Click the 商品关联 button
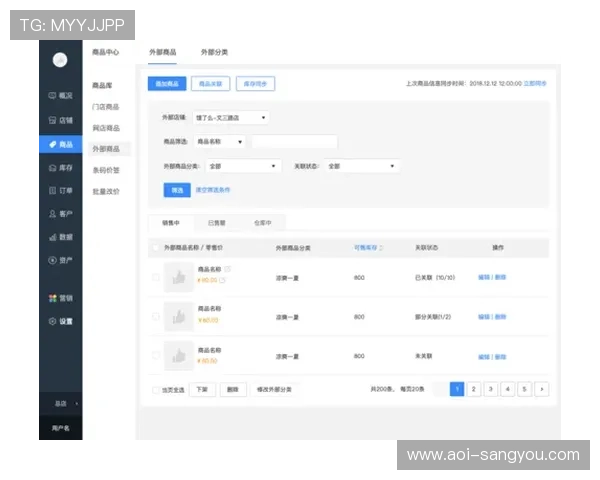The width and height of the screenshot is (600, 480). tap(210, 83)
